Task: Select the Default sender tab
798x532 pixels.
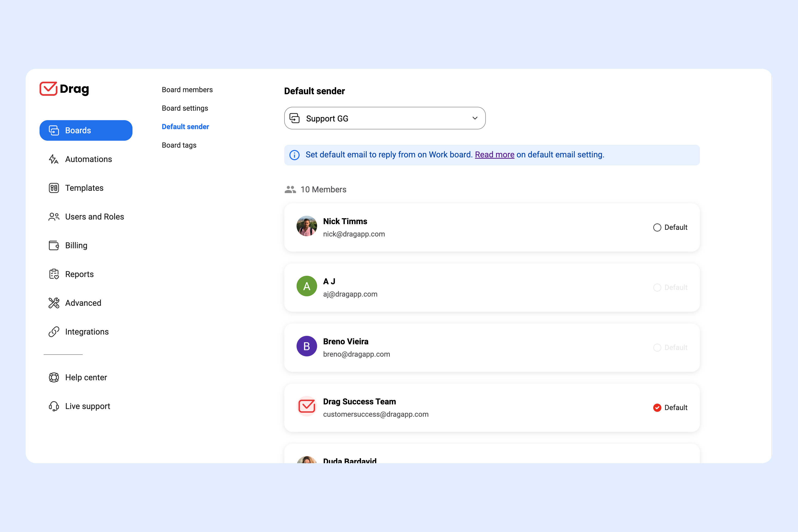Action: [185, 127]
